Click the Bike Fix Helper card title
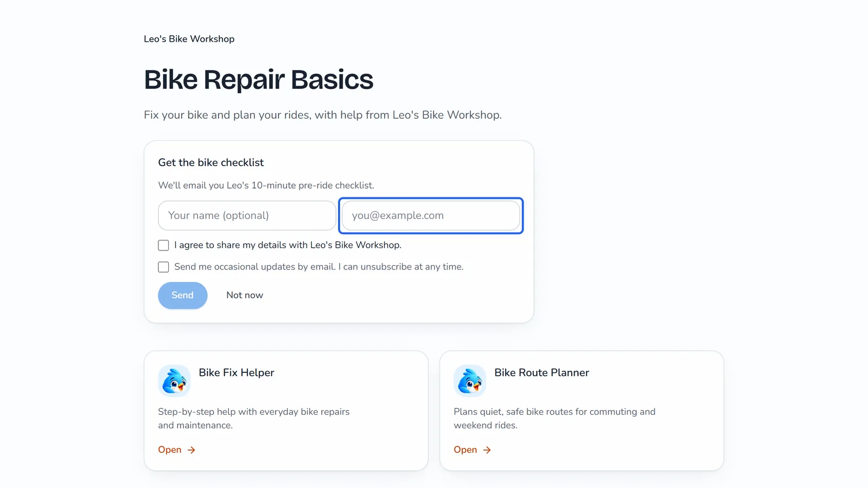Viewport: 868px width, 488px height. (x=237, y=373)
